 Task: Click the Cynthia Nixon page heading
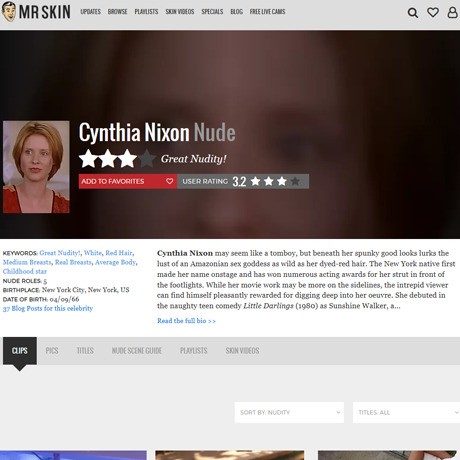pos(134,132)
